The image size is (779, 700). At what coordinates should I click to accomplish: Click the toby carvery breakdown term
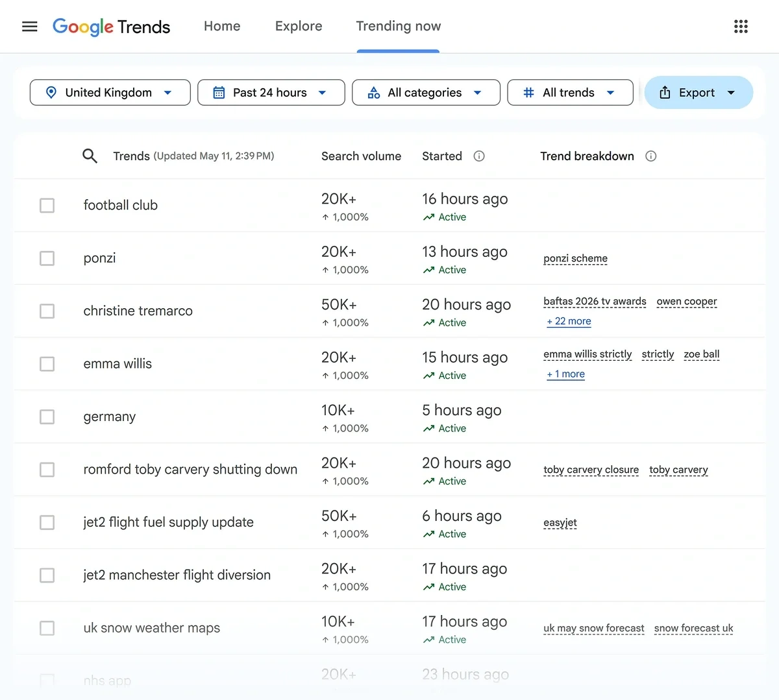[x=678, y=470]
